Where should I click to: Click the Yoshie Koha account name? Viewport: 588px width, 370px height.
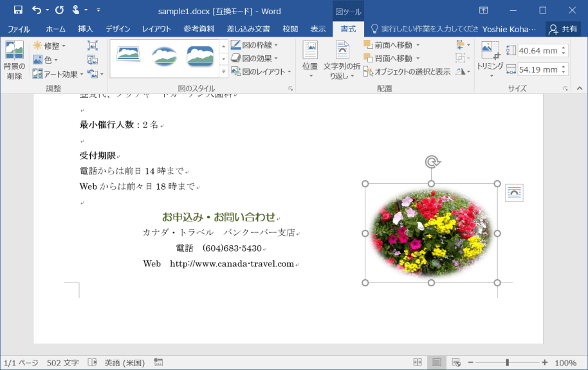[x=510, y=29]
